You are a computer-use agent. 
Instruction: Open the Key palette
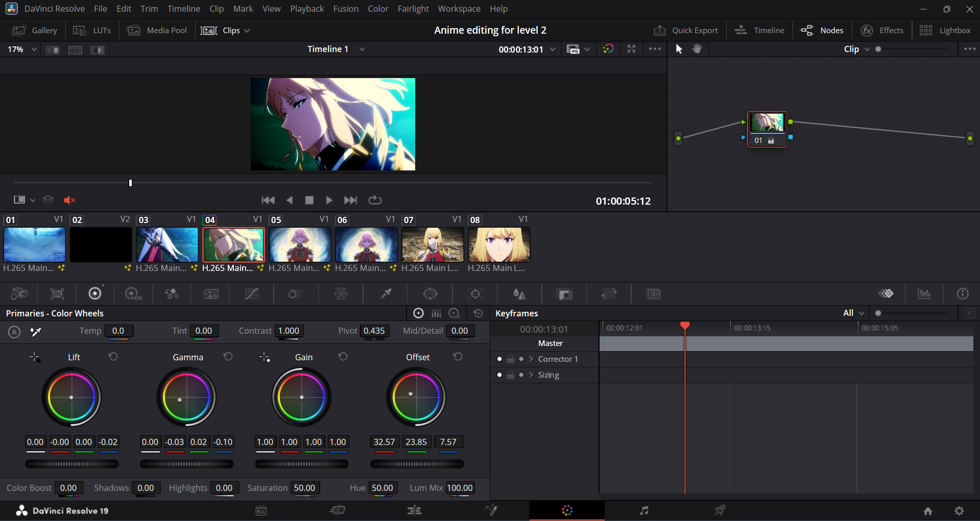coord(564,294)
